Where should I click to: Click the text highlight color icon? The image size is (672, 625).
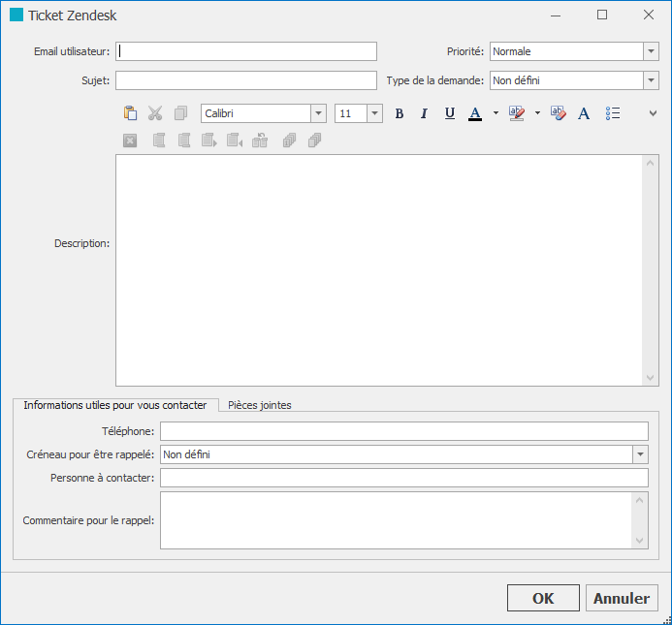pos(517,113)
